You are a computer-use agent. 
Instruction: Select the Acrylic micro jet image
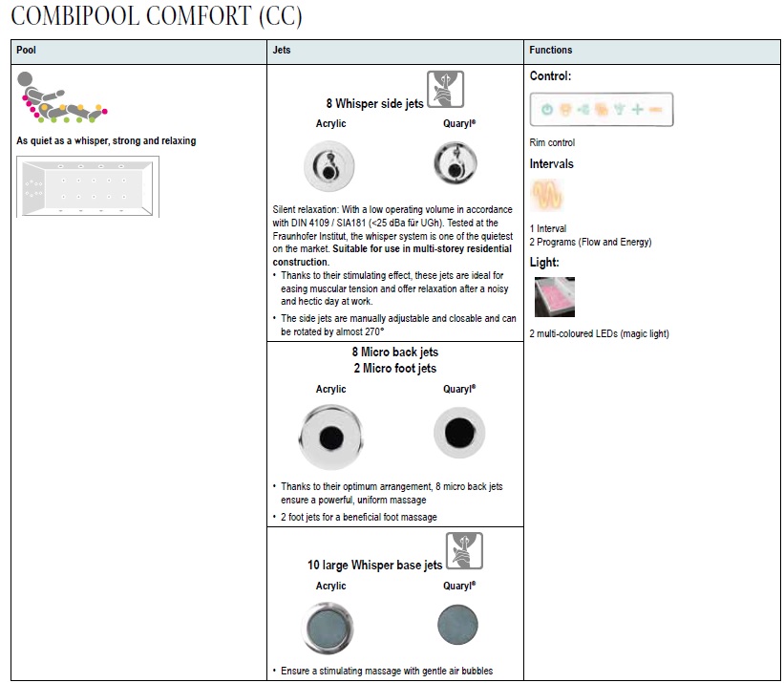tap(330, 436)
